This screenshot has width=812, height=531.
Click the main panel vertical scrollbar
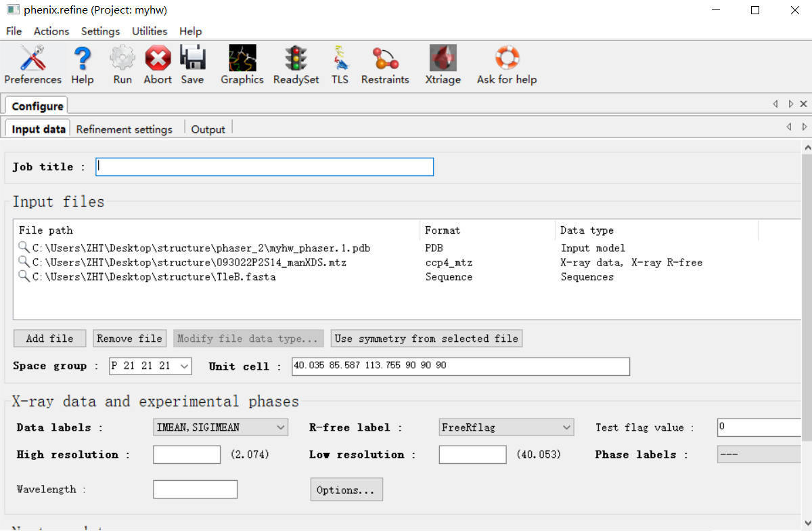pos(807,298)
